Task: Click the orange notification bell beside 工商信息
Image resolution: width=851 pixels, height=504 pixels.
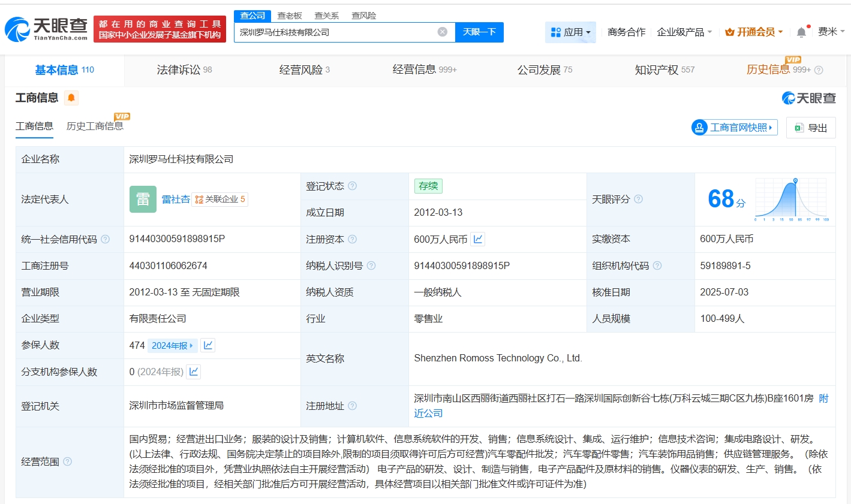Action: [x=71, y=98]
